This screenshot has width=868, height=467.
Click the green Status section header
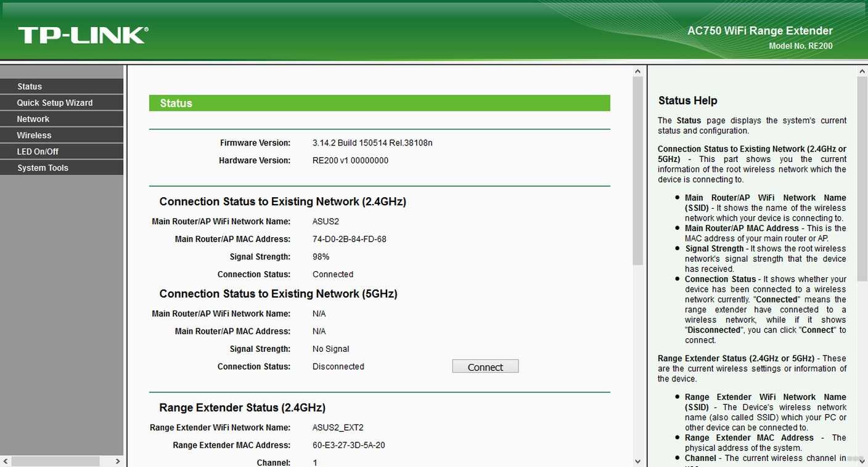point(380,103)
